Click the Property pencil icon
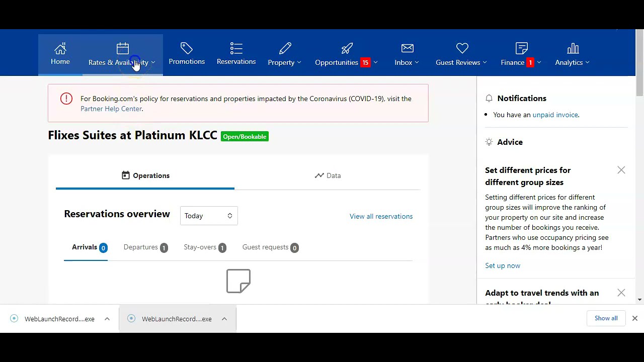 pyautogui.click(x=285, y=49)
